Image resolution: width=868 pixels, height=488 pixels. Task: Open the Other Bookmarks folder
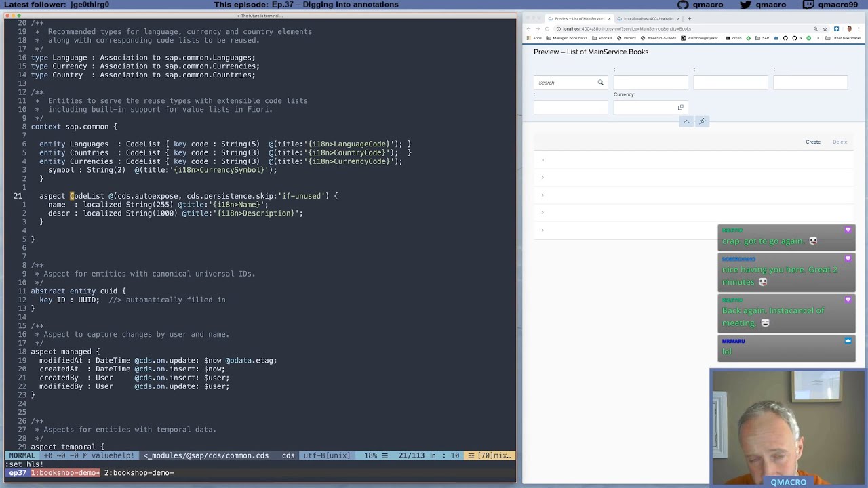pyautogui.click(x=843, y=38)
